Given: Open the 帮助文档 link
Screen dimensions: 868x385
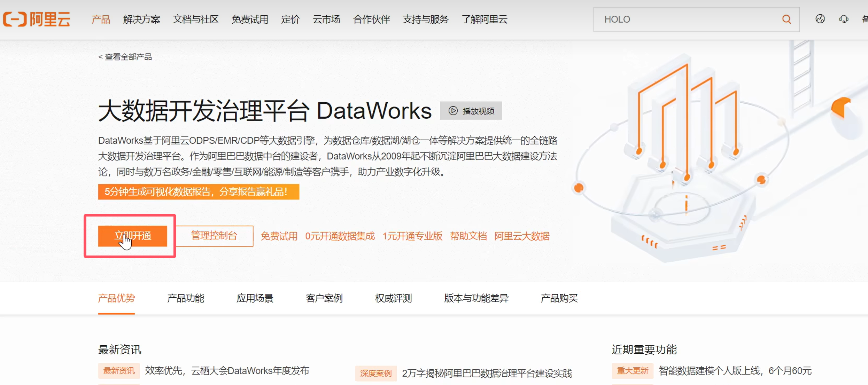Looking at the screenshot, I should click(x=468, y=236).
